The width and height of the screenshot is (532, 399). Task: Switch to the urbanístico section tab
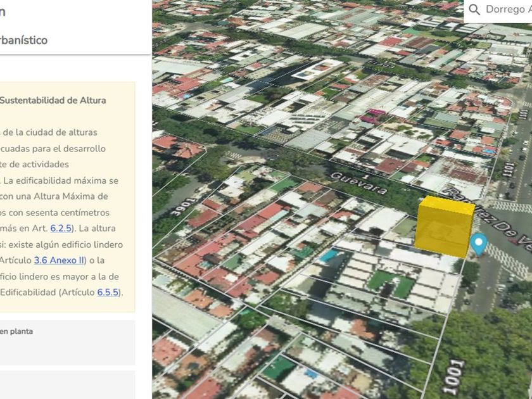click(24, 40)
